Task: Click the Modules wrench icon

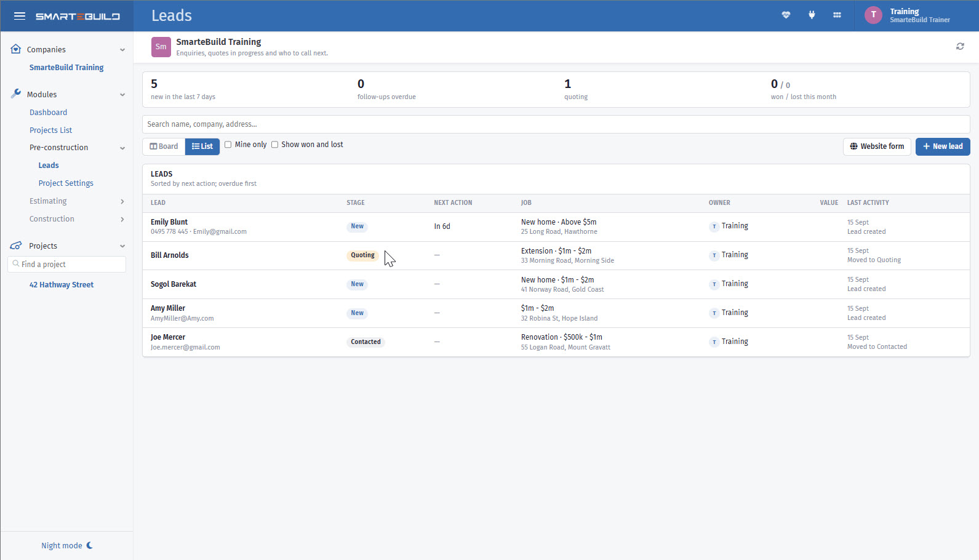Action: click(16, 94)
